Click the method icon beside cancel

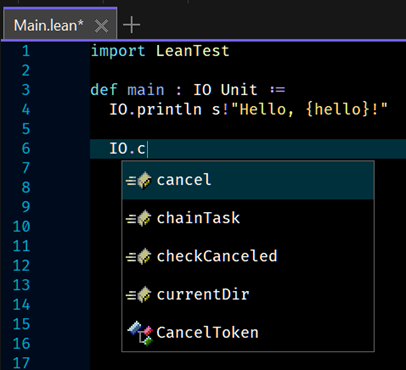click(138, 181)
